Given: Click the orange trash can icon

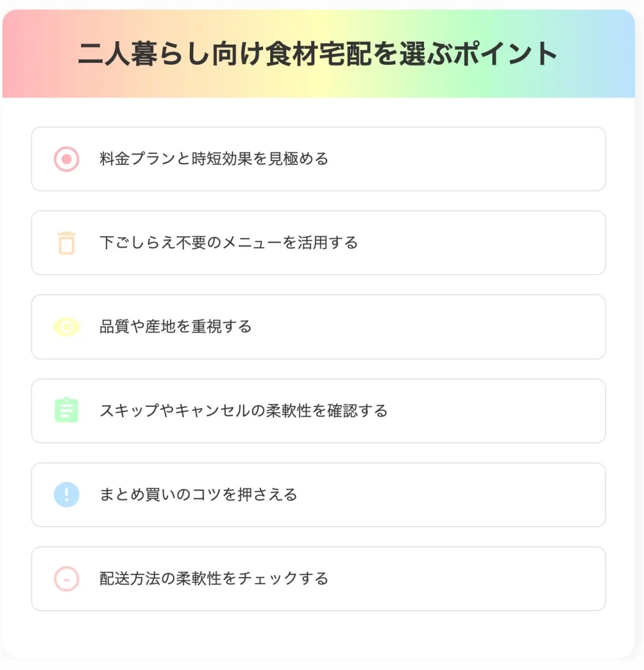Looking at the screenshot, I should pyautogui.click(x=66, y=243).
